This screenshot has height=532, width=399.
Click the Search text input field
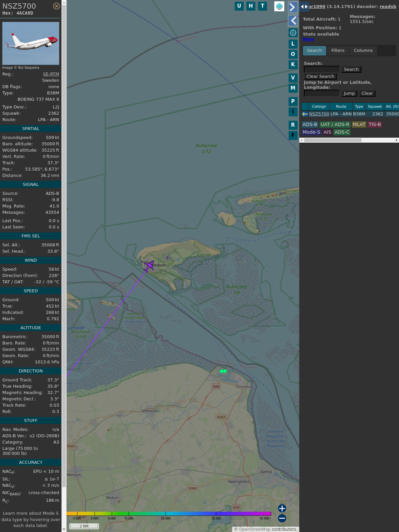point(322,69)
